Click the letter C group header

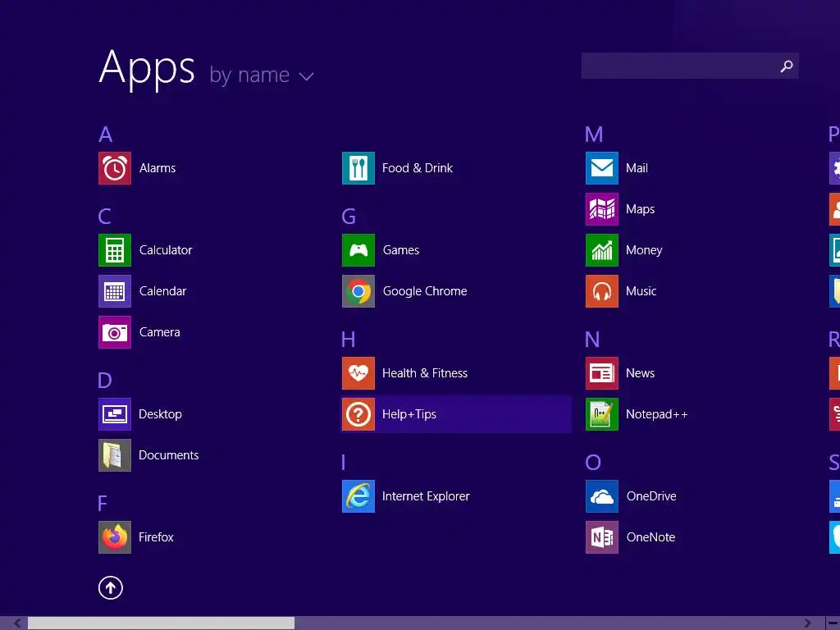105,217
